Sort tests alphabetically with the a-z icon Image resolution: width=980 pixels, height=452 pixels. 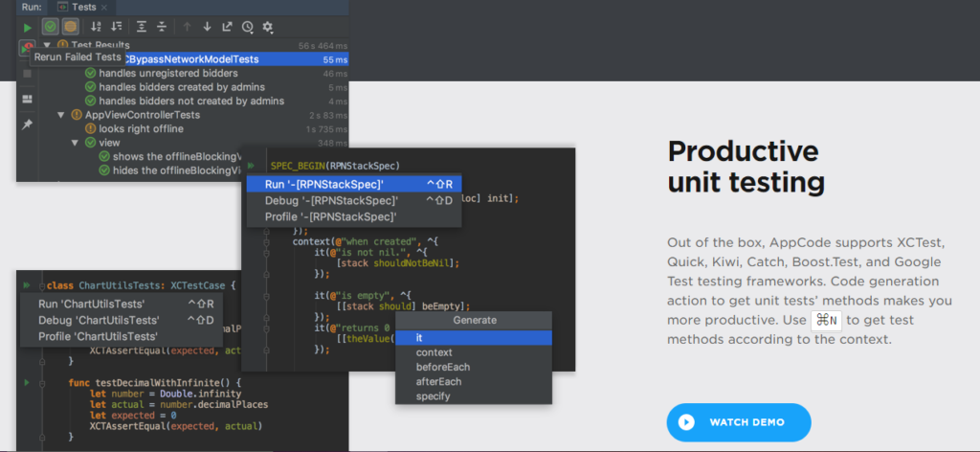click(x=96, y=26)
